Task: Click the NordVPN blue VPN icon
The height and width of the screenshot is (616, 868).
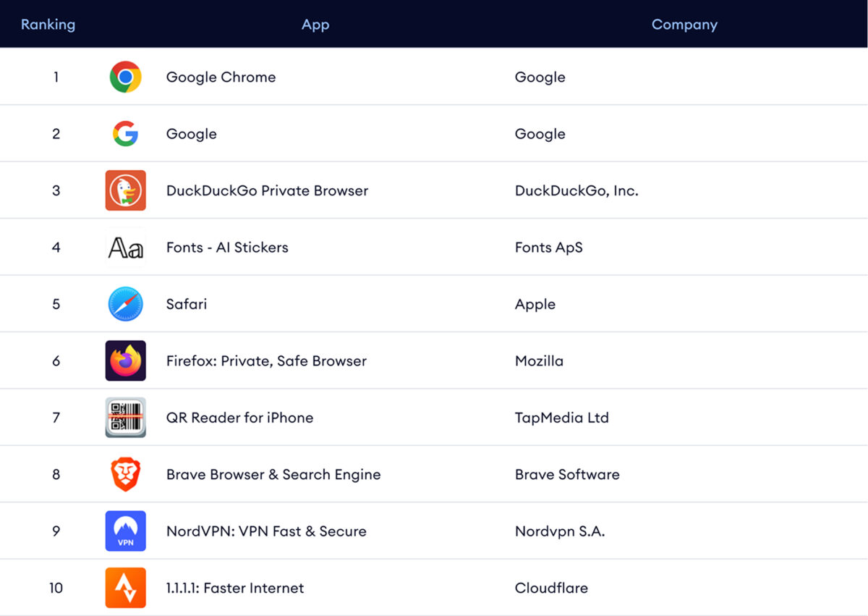Action: [125, 531]
